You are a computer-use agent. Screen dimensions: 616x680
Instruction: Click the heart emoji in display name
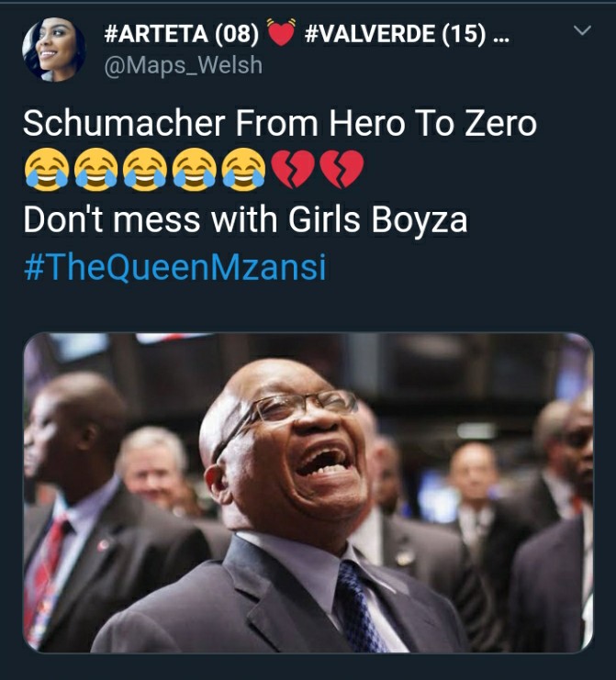click(281, 32)
